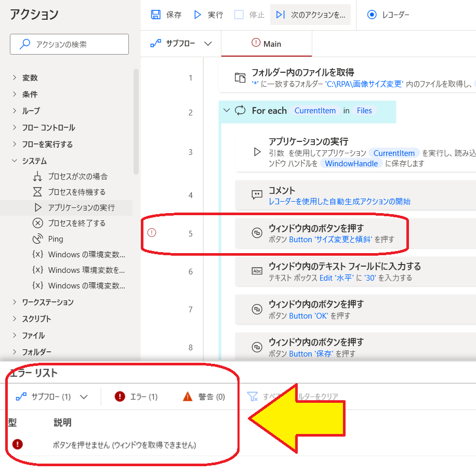This screenshot has width=476, height=474.
Task: Toggle the 警告 (0) warnings filter
Action: [x=204, y=397]
